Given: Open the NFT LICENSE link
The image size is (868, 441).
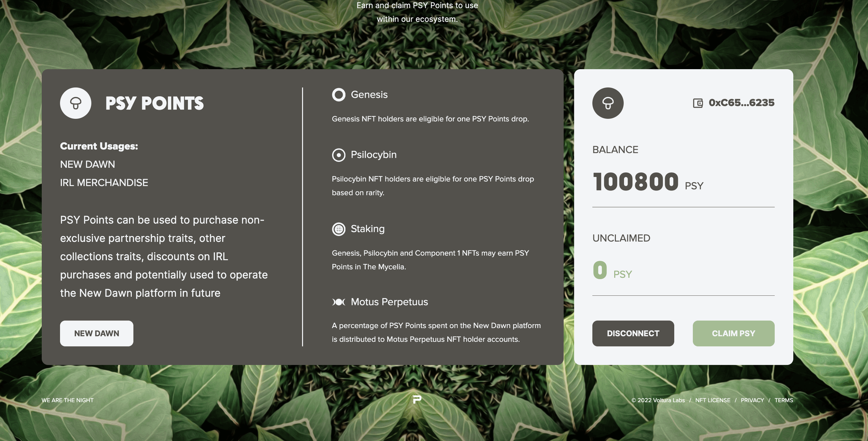Looking at the screenshot, I should click(x=712, y=400).
